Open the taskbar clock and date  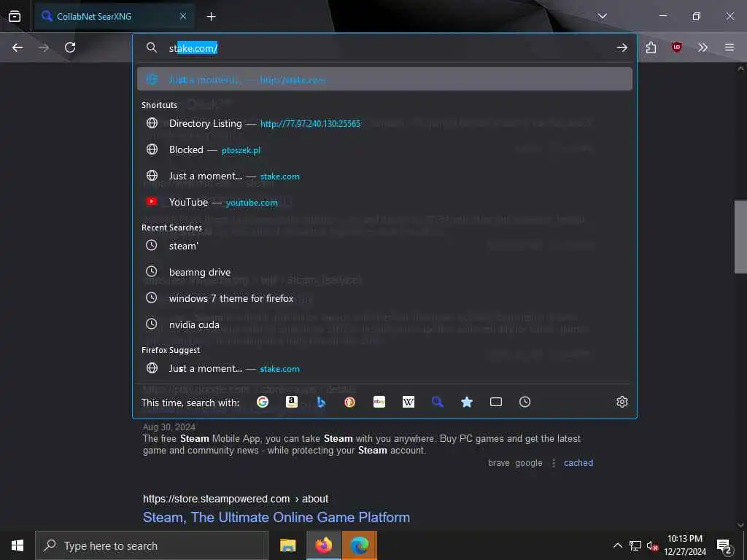point(685,545)
